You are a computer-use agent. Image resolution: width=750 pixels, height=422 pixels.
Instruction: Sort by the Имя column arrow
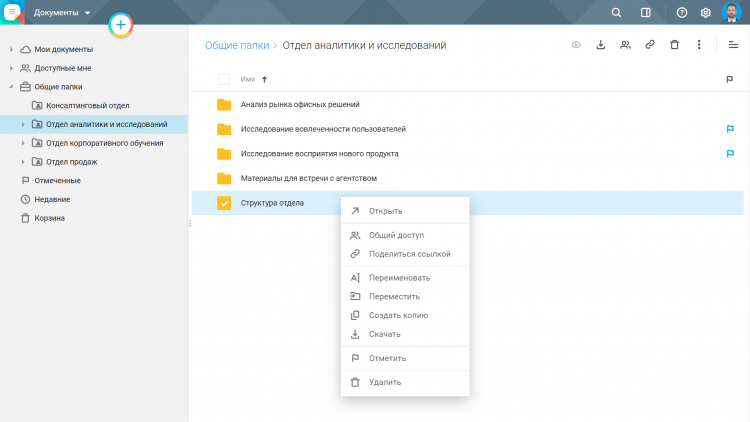point(265,79)
